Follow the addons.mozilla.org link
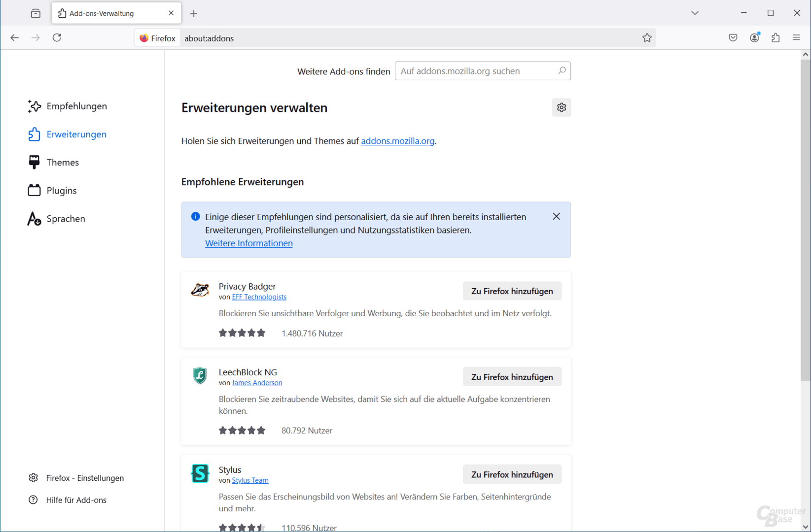This screenshot has height=532, width=811. click(398, 141)
